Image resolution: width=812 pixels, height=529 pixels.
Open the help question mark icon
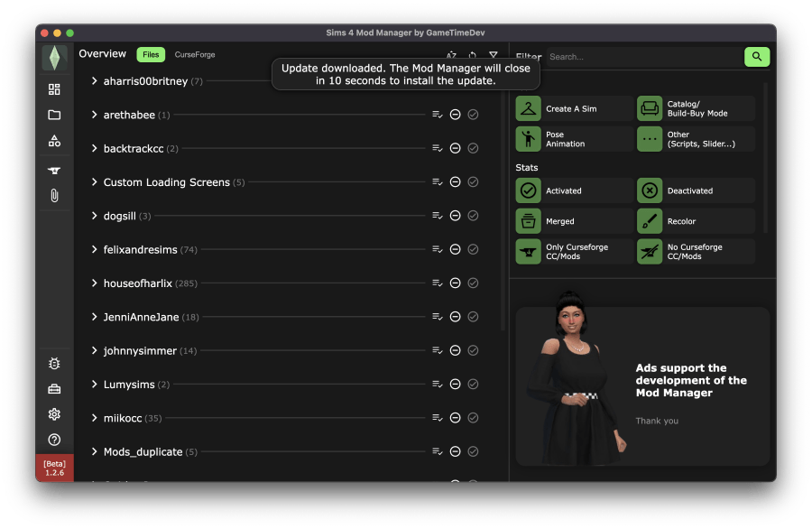(54, 440)
